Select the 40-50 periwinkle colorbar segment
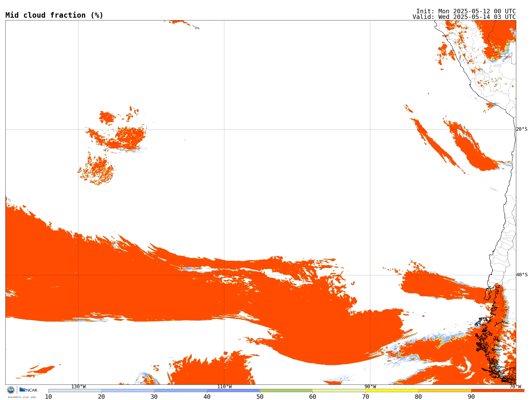532x400 pixels. point(233,391)
